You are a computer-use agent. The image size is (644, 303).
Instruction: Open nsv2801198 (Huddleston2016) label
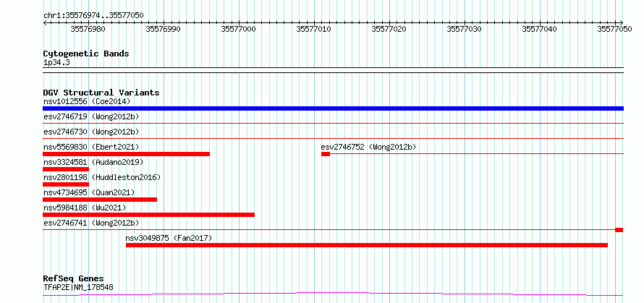[102, 177]
